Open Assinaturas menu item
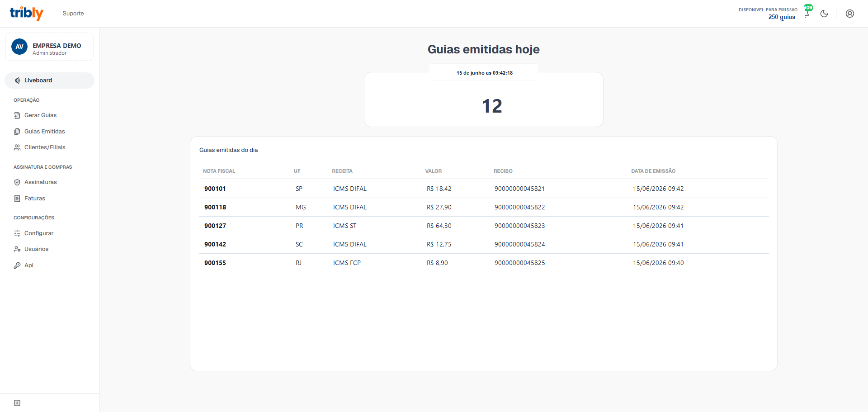This screenshot has height=412, width=868. click(x=40, y=182)
